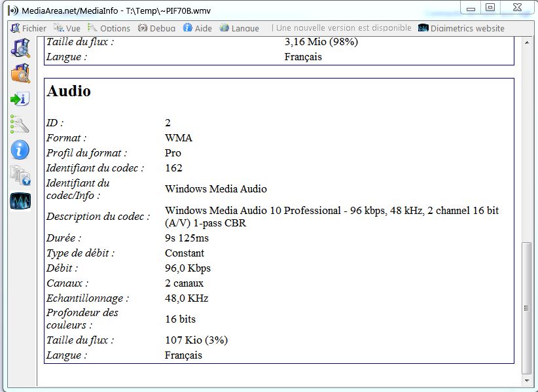Click the vertical scrollbar up arrow
The height and width of the screenshot is (392, 538).
coord(526,43)
